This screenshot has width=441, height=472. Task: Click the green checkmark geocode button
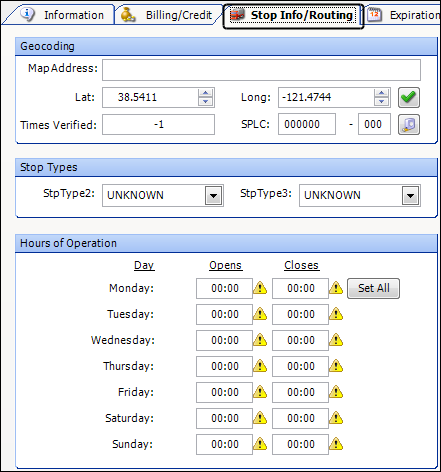[409, 97]
